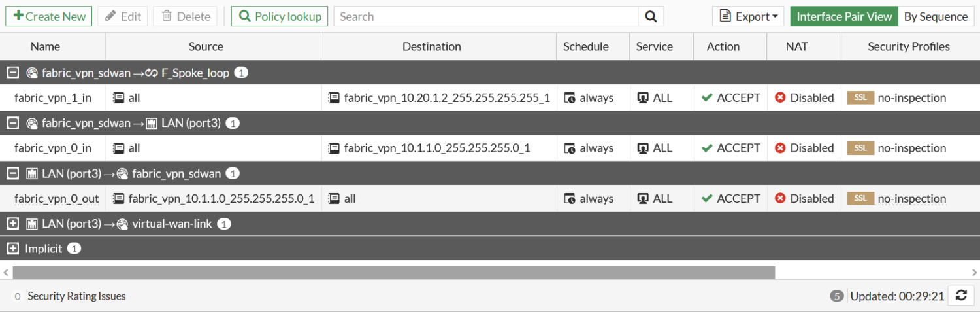Click service icon in fabric_vpn_0_out row

coord(643,198)
